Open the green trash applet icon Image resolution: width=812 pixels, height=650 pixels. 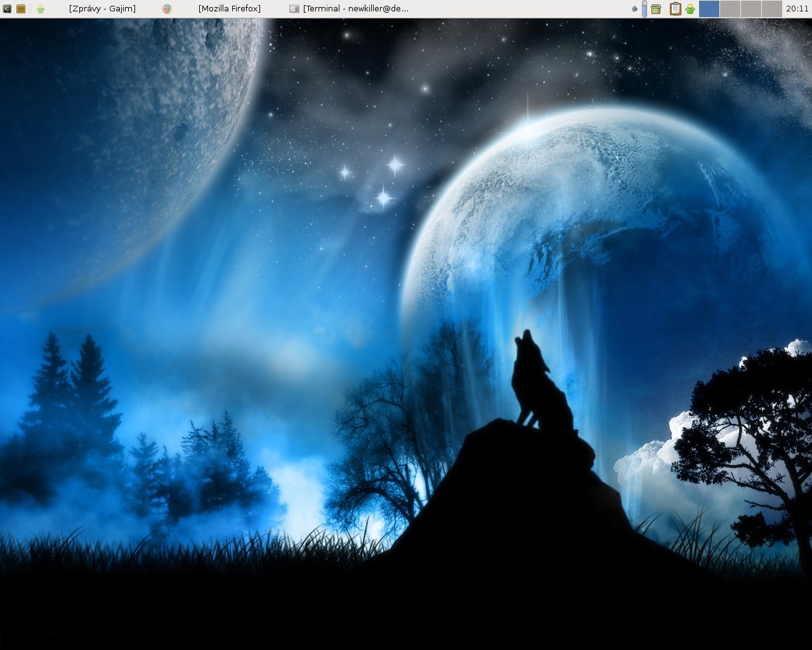tap(656, 9)
